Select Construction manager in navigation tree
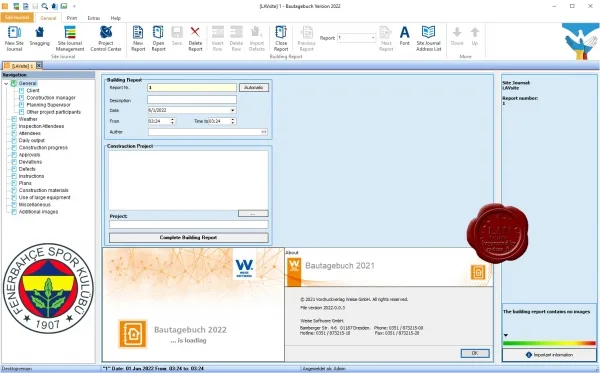The width and height of the screenshot is (600, 373). 51,98
